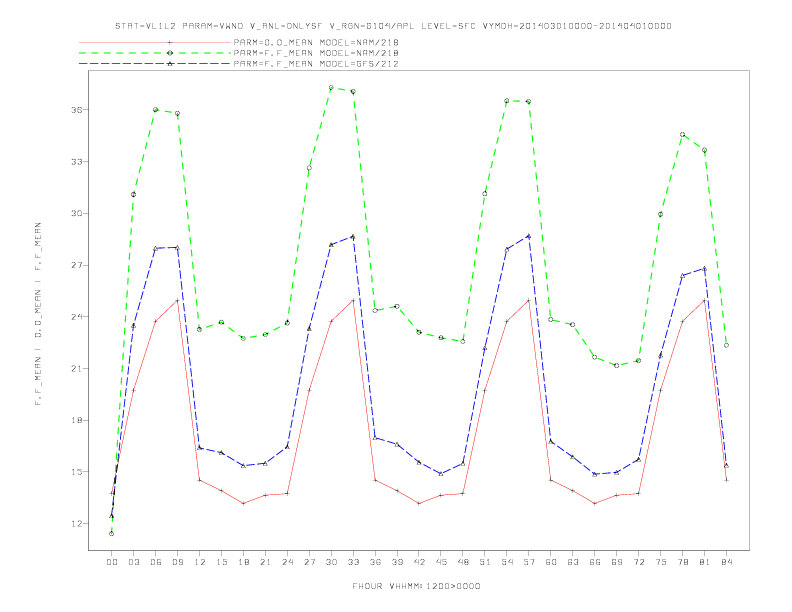Click x-axis forecast hour label 00

click(x=112, y=562)
